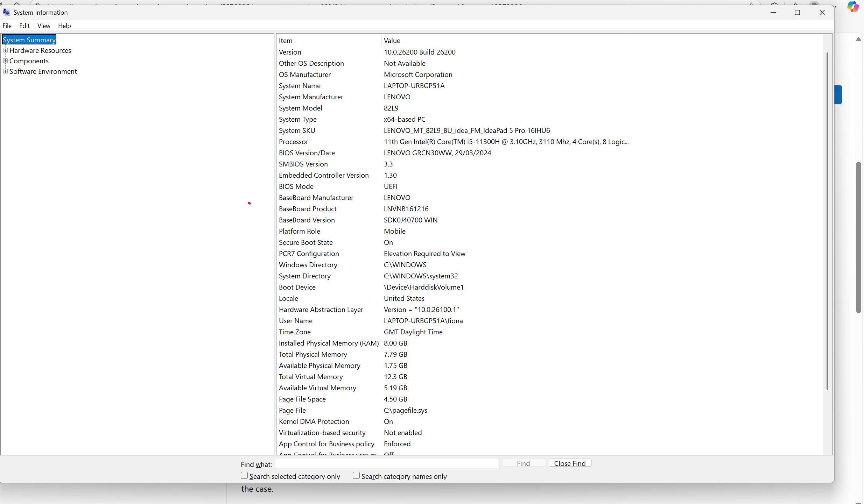Select the App Control for Business policy row

(x=454, y=444)
